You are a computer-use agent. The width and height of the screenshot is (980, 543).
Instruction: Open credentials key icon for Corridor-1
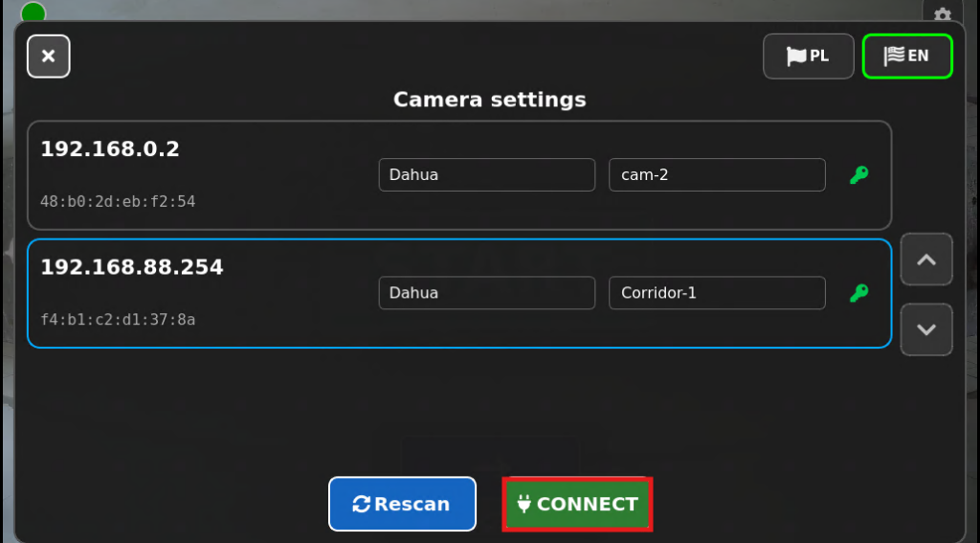pos(859,293)
